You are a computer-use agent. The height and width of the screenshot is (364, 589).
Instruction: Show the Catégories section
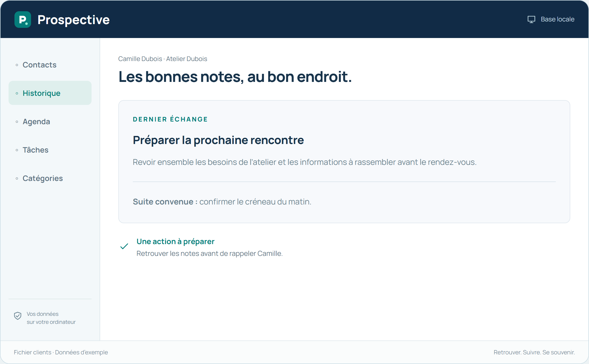[50, 178]
